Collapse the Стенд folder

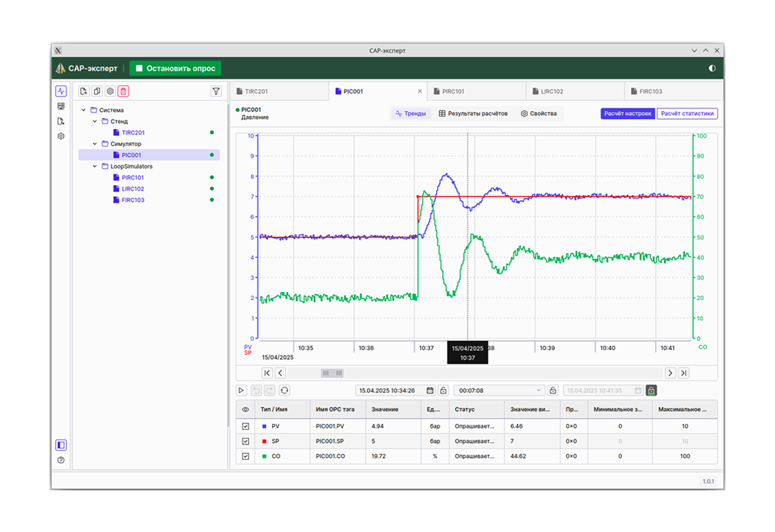(95, 121)
